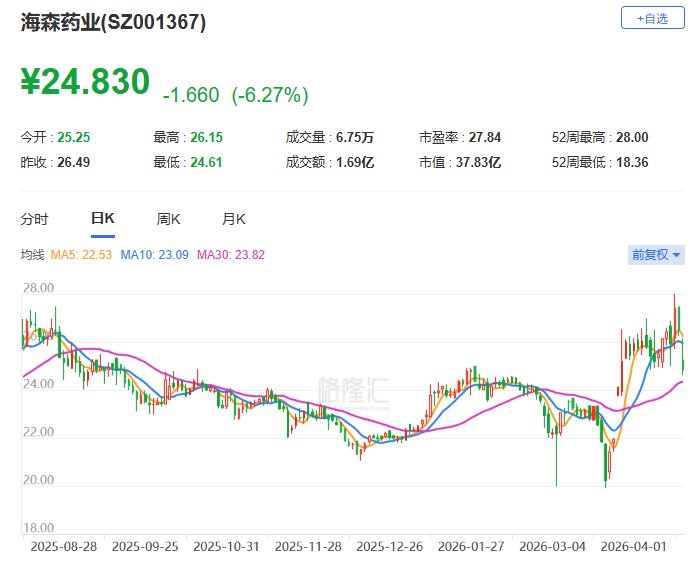Click the 成交量 value 6.75万

click(x=355, y=137)
